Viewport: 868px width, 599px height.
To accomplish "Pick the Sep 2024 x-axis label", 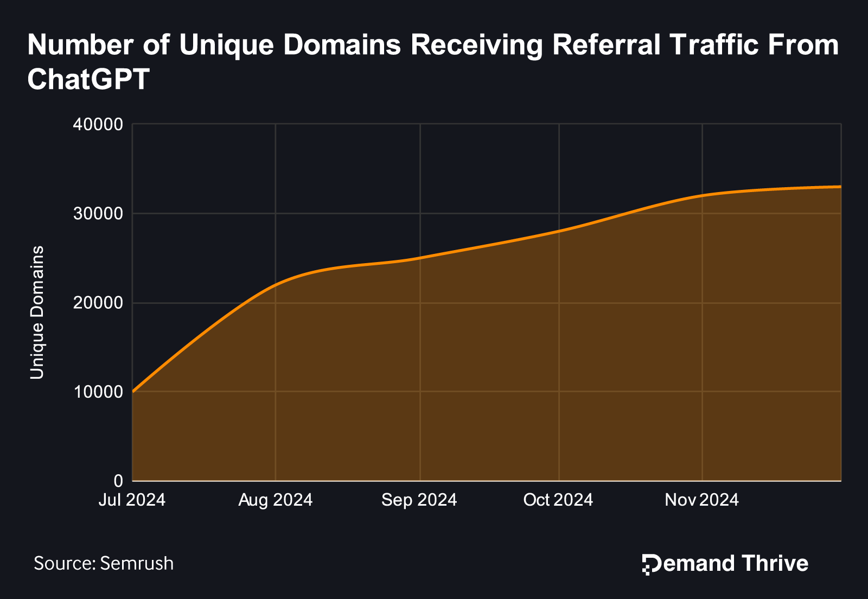I will [419, 500].
